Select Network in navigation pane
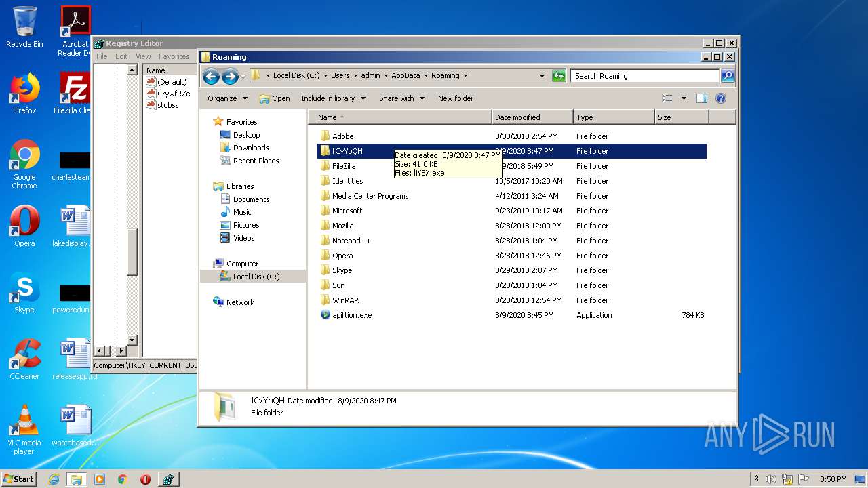The image size is (868, 488). coord(240,302)
